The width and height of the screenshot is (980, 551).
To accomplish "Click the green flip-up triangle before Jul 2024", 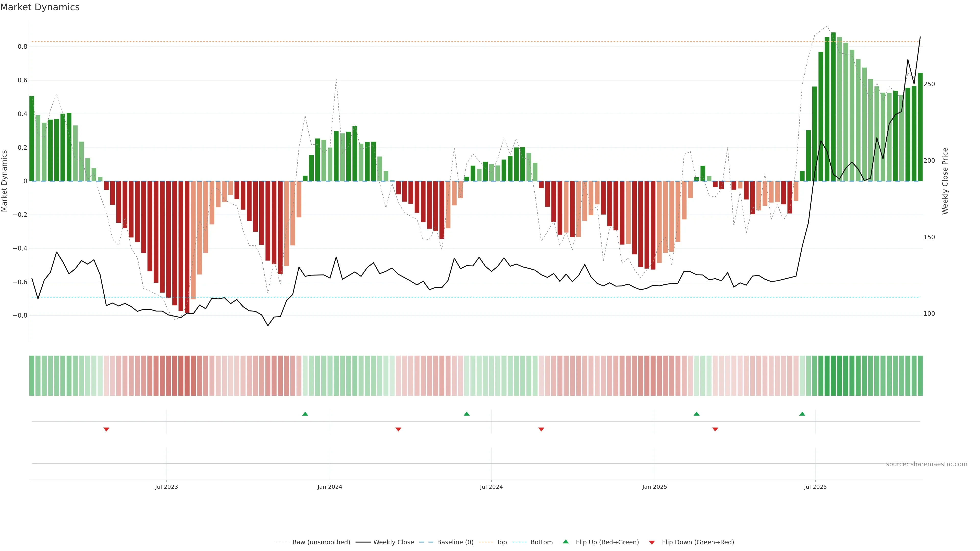I will [x=467, y=414].
